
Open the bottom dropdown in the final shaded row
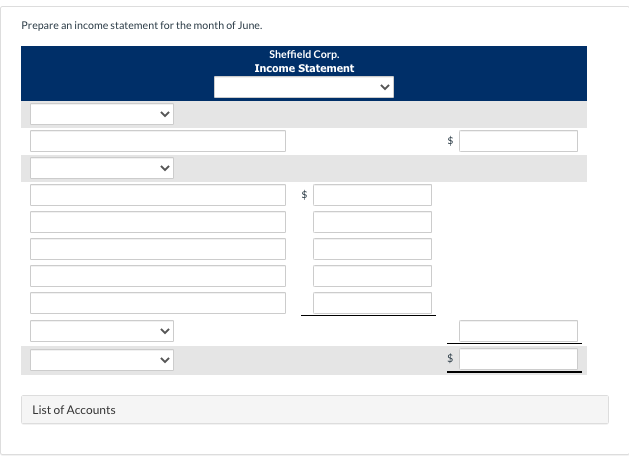(x=102, y=360)
